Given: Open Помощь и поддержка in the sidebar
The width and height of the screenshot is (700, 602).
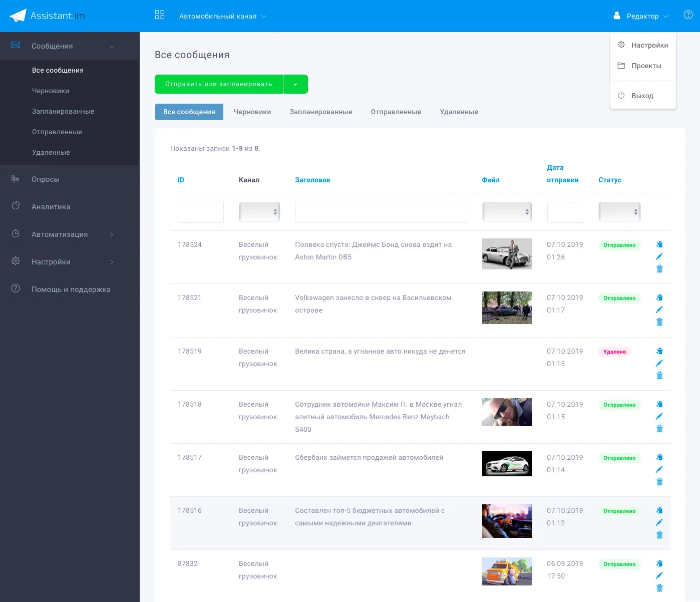Looking at the screenshot, I should tap(71, 289).
